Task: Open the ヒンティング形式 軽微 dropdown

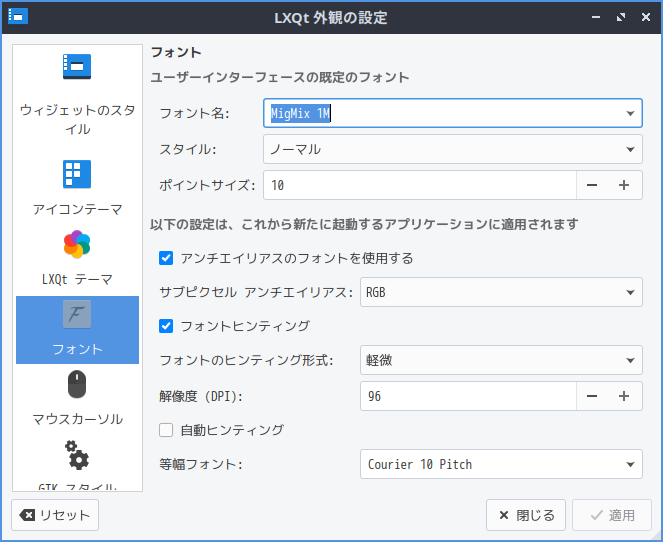Action: tap(501, 360)
